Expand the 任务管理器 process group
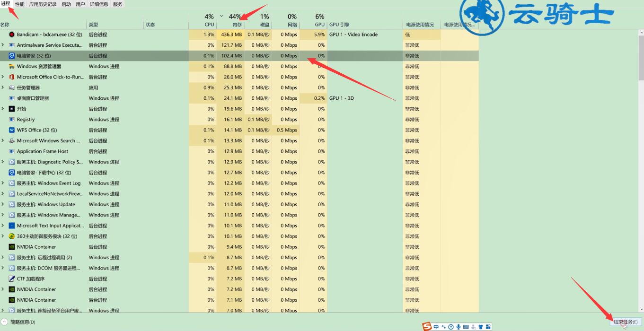Image resolution: width=644 pixels, height=331 pixels. (3, 88)
